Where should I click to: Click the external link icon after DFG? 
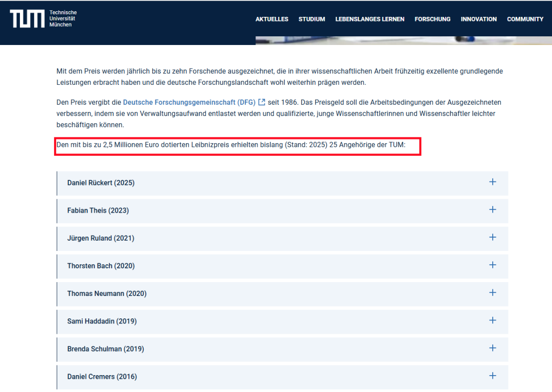pos(262,102)
